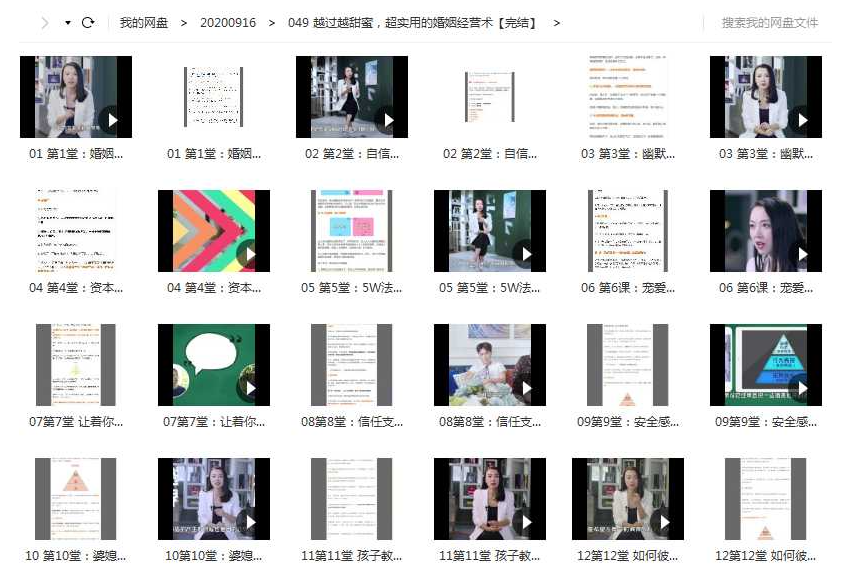Viewport: 850px width, 570px height.
Task: Click the refresh icon in the navigation bar
Action: pyautogui.click(x=88, y=23)
